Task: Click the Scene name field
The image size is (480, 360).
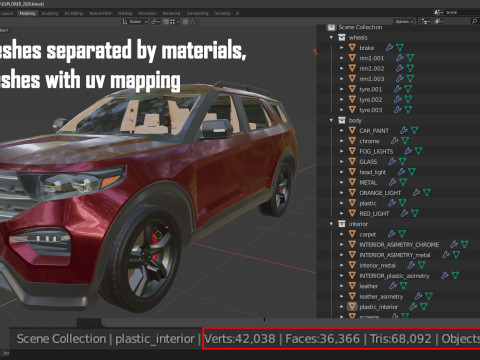Action: [x=462, y=12]
